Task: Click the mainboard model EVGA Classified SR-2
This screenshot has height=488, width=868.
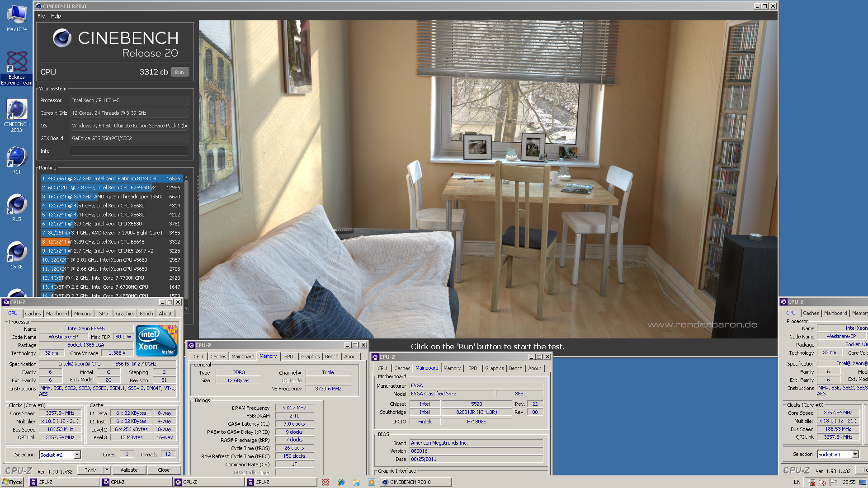Action: coord(452,394)
